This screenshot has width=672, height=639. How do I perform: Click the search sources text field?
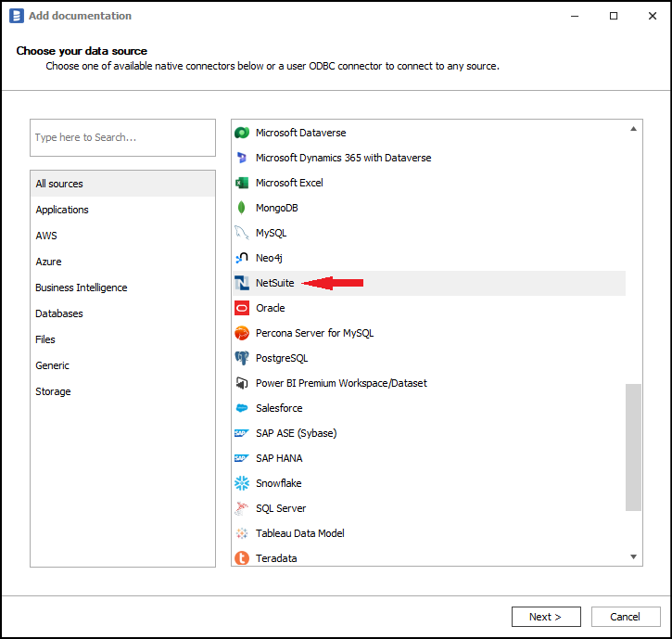pyautogui.click(x=122, y=137)
